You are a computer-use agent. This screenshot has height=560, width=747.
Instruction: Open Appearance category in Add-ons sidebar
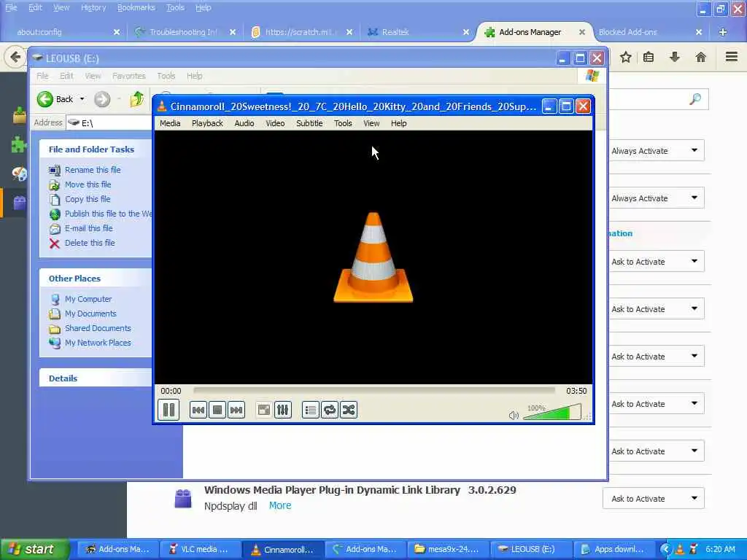coord(20,174)
